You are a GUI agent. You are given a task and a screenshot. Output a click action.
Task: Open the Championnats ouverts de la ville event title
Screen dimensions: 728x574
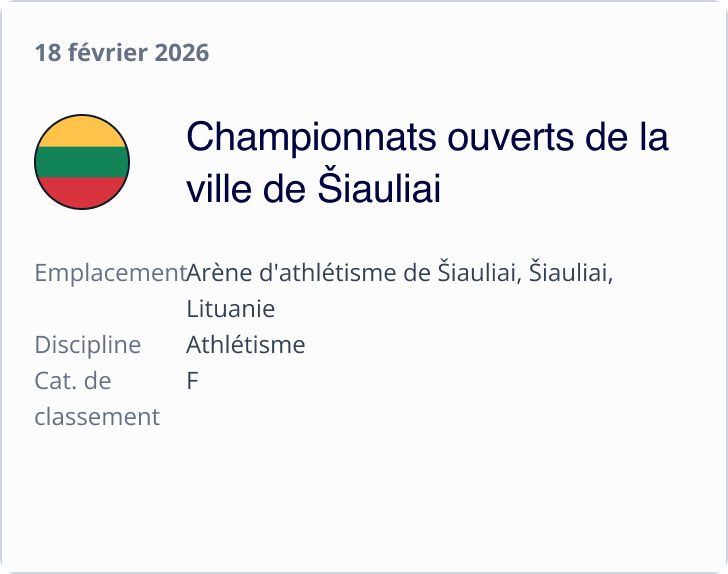pos(427,162)
